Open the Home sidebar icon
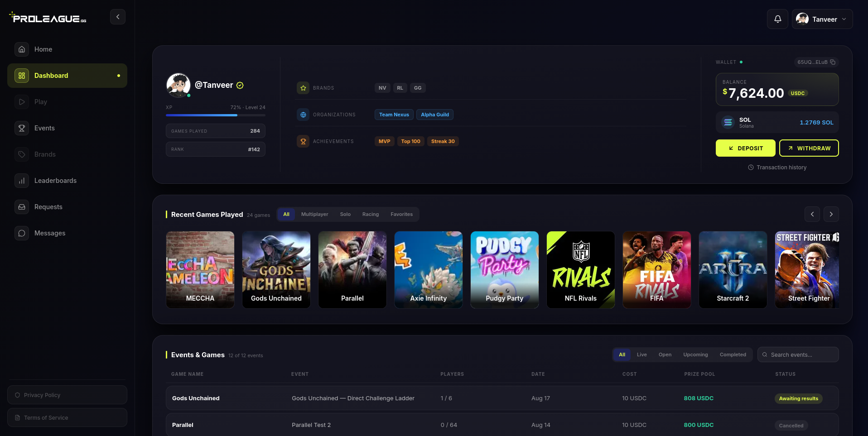 point(22,49)
